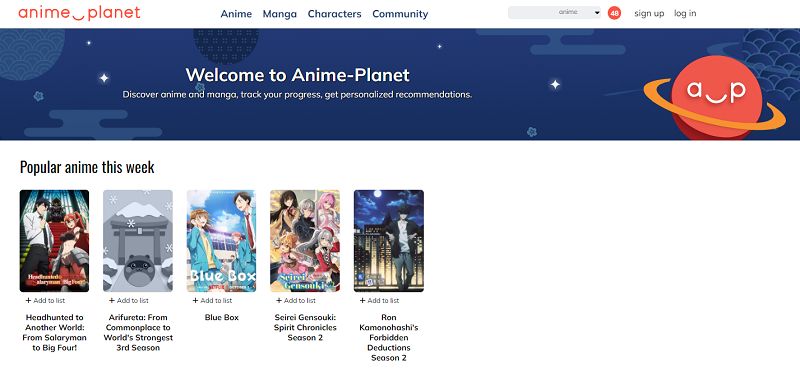Add Ron Kamonohashi's Forbidden Deductions to list
This screenshot has height=370, width=800.
(380, 301)
